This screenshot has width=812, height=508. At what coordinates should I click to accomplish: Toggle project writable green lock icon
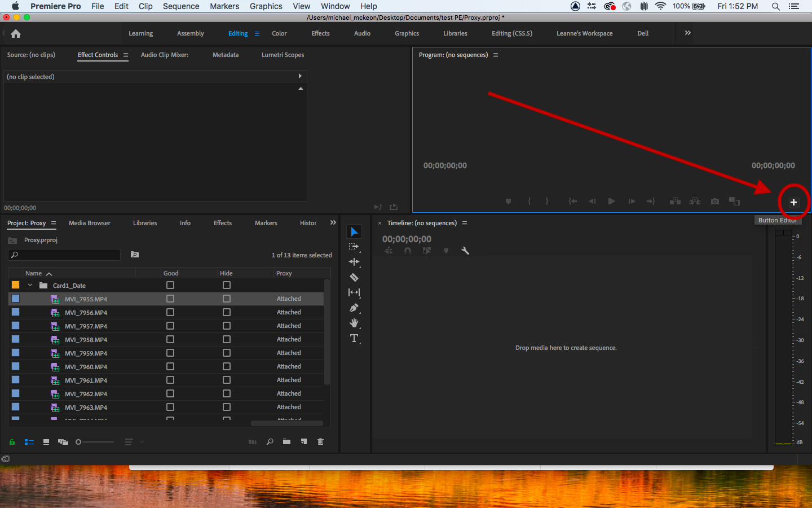tap(12, 442)
